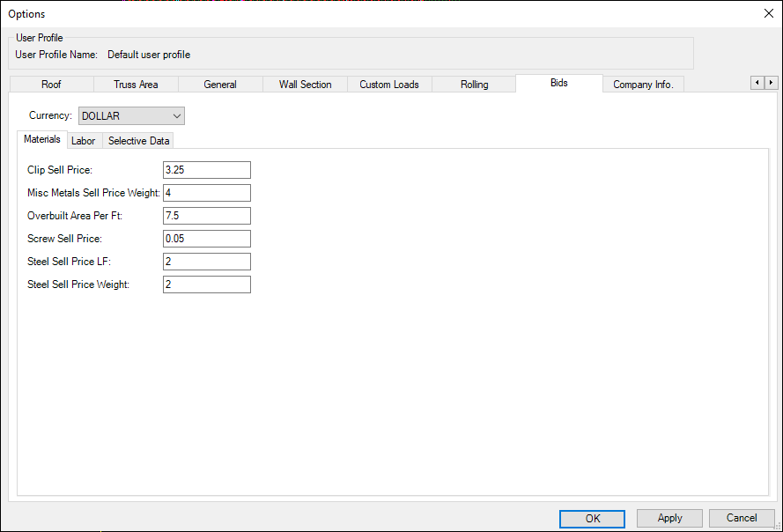Switch to the Labor sub-tab

(84, 141)
